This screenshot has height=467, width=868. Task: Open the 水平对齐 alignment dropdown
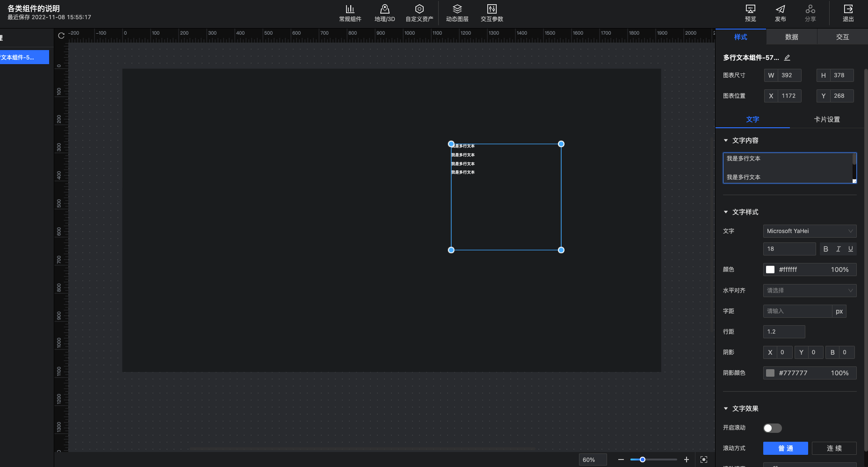pos(810,291)
